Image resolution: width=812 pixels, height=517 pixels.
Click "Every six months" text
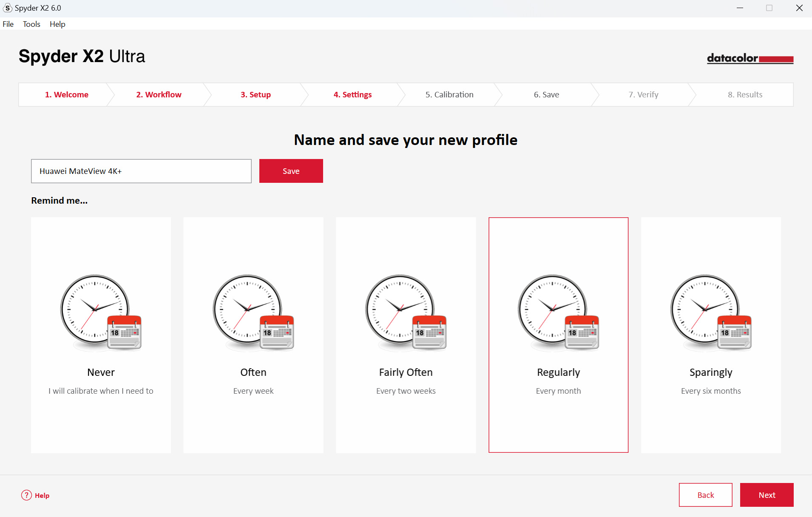click(x=711, y=391)
